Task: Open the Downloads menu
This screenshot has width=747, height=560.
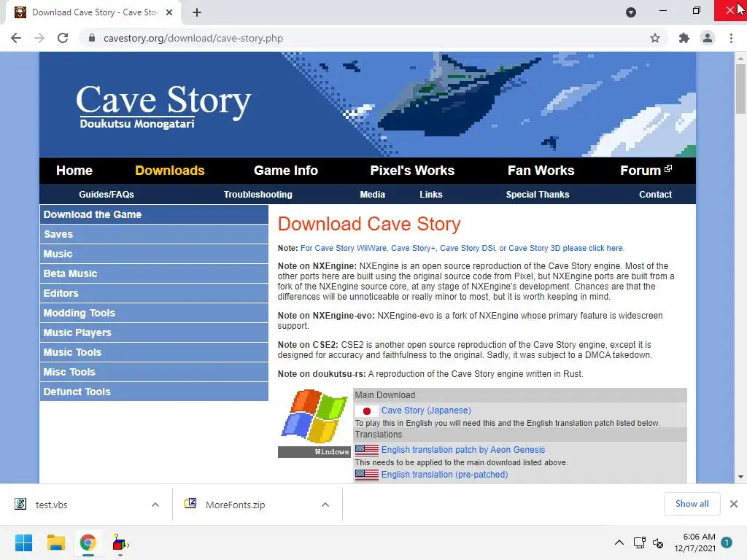Action: pyautogui.click(x=170, y=171)
